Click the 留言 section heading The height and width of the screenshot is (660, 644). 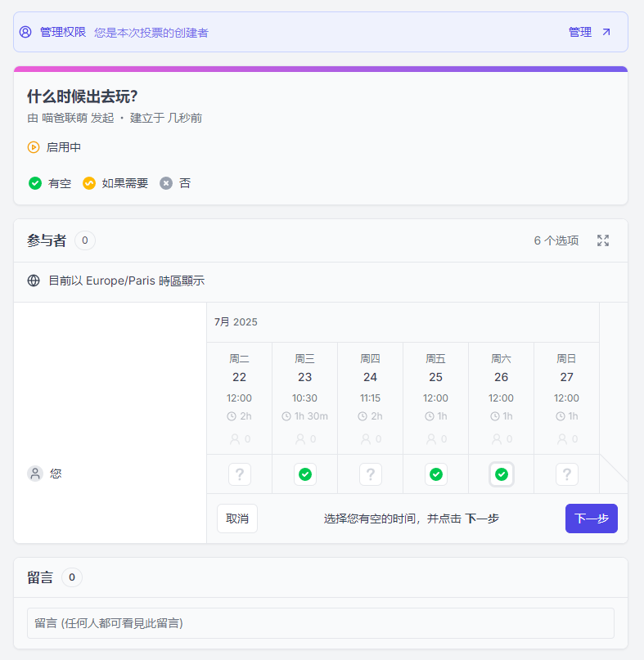40,577
